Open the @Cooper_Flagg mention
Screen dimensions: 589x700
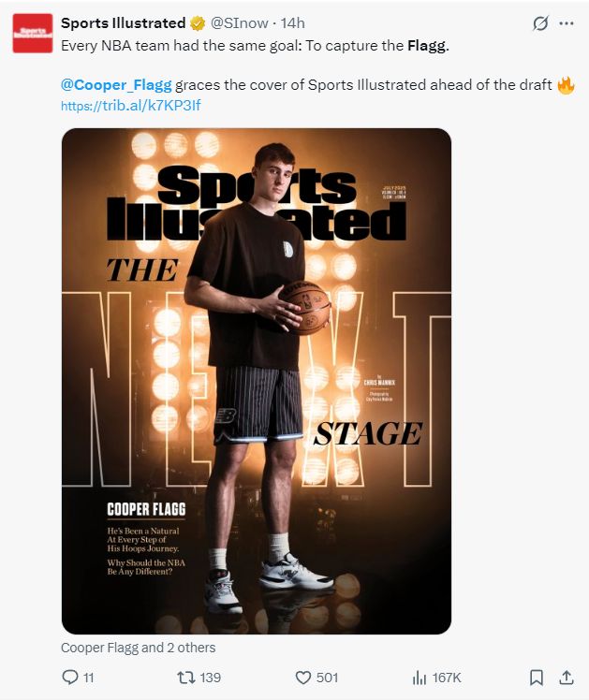pyautogui.click(x=116, y=85)
